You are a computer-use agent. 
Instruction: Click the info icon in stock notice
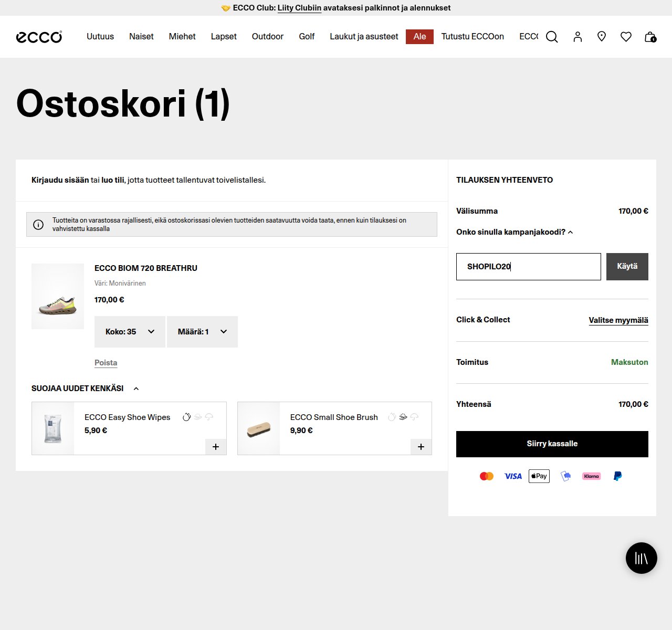38,225
